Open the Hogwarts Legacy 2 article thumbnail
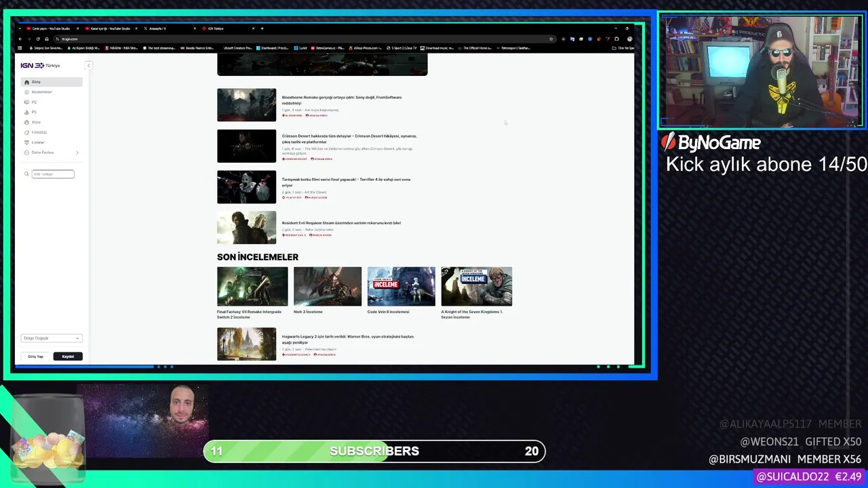Screen dimensions: 868x488 coord(246,344)
